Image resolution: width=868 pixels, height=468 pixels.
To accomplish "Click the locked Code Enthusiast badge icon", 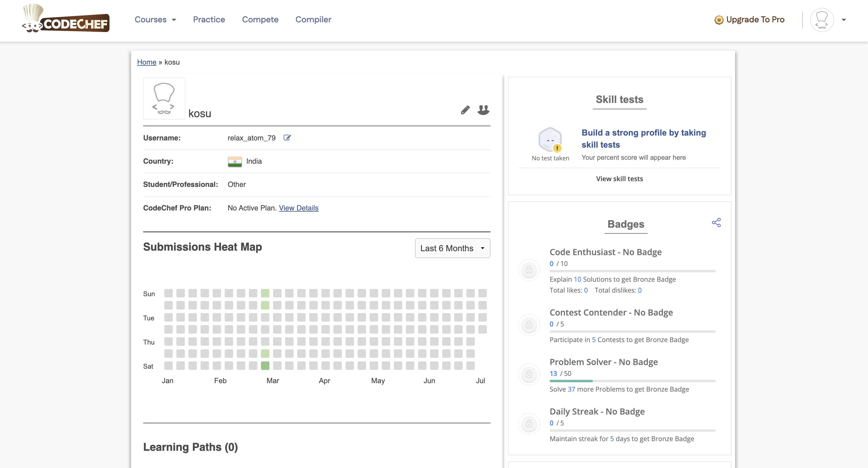I will click(x=529, y=270).
